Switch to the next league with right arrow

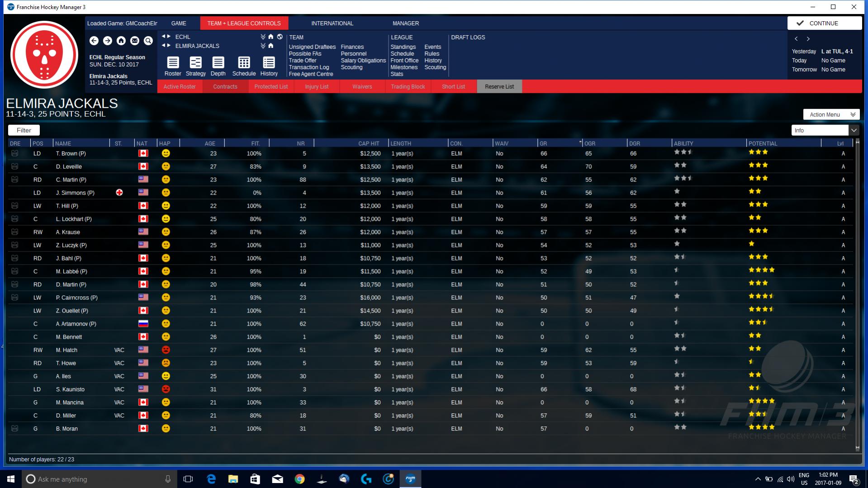point(169,37)
